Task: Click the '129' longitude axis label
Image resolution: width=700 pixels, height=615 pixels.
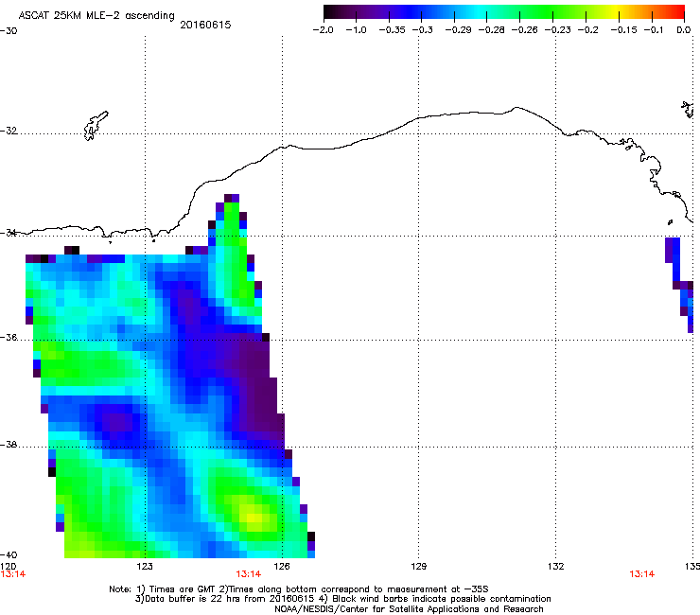Action: coord(418,567)
